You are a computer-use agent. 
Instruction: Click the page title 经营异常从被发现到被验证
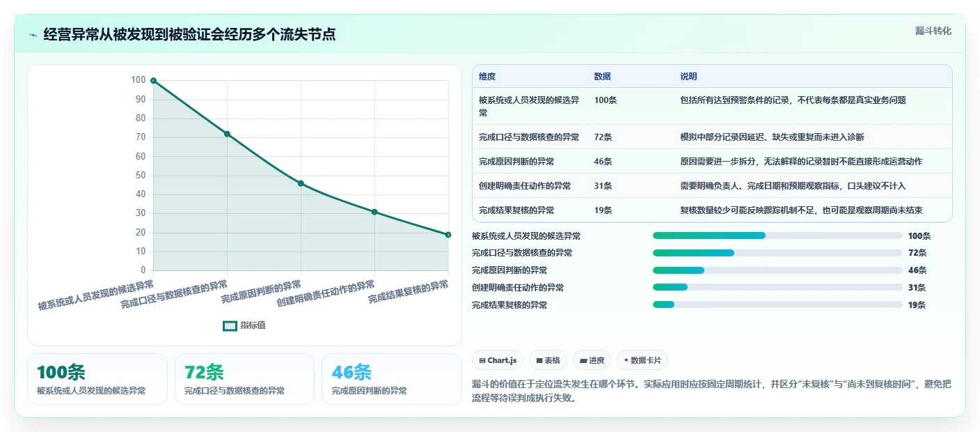(x=189, y=35)
